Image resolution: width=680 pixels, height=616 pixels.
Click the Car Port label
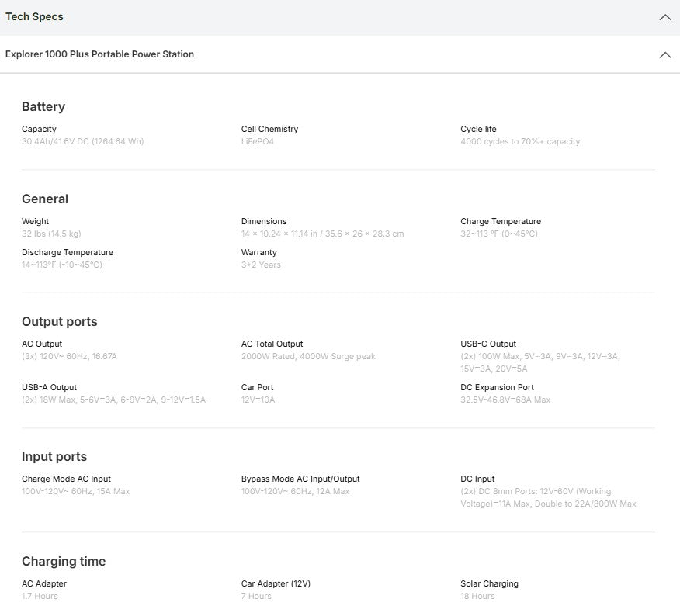click(257, 388)
